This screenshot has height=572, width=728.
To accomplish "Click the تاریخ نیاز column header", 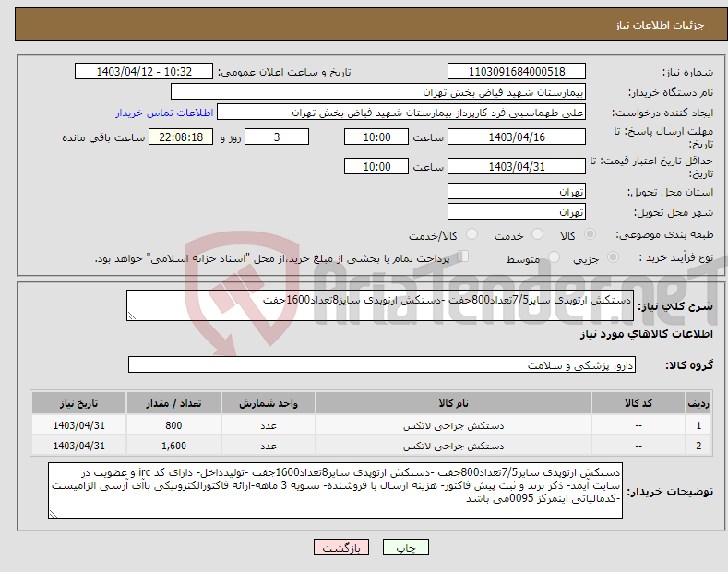I will (79, 403).
